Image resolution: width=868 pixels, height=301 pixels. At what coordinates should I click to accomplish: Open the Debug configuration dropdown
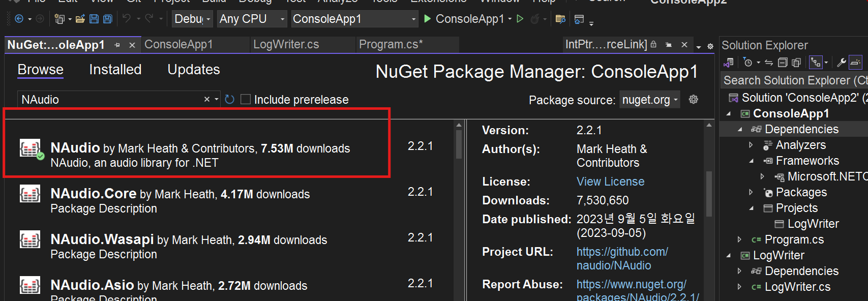pyautogui.click(x=192, y=19)
